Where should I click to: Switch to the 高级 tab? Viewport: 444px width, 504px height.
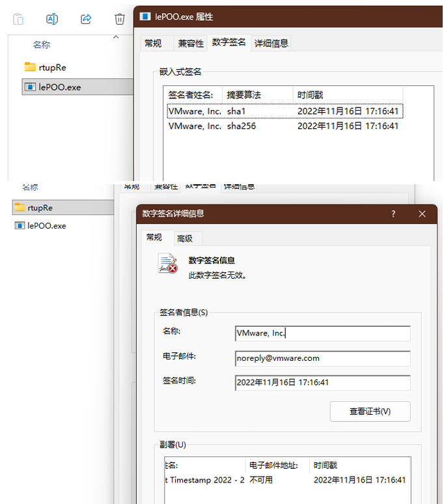point(185,238)
